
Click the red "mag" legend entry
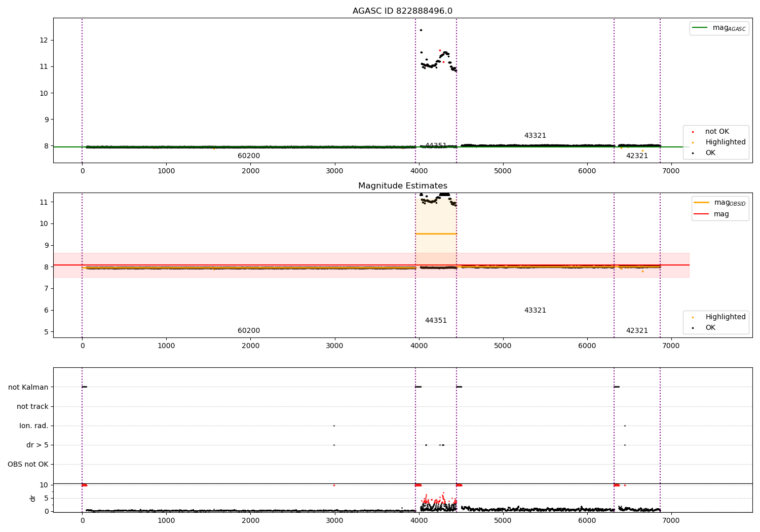712,214
